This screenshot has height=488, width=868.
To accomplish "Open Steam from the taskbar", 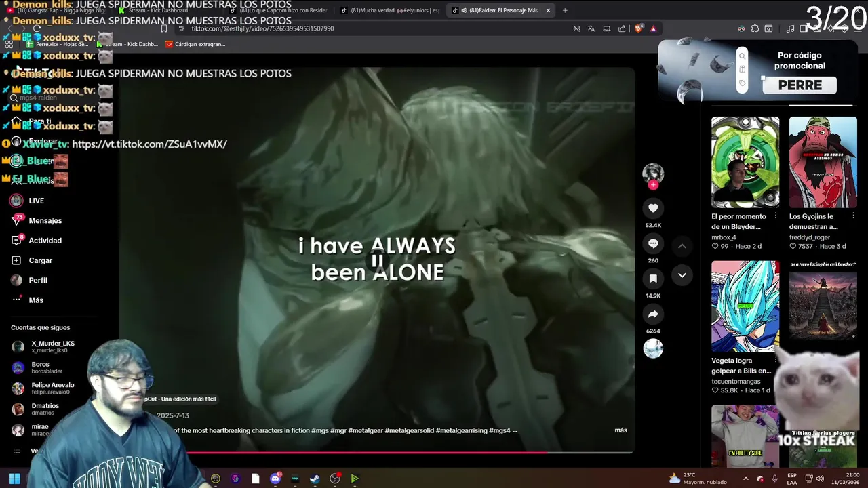I will click(x=315, y=479).
